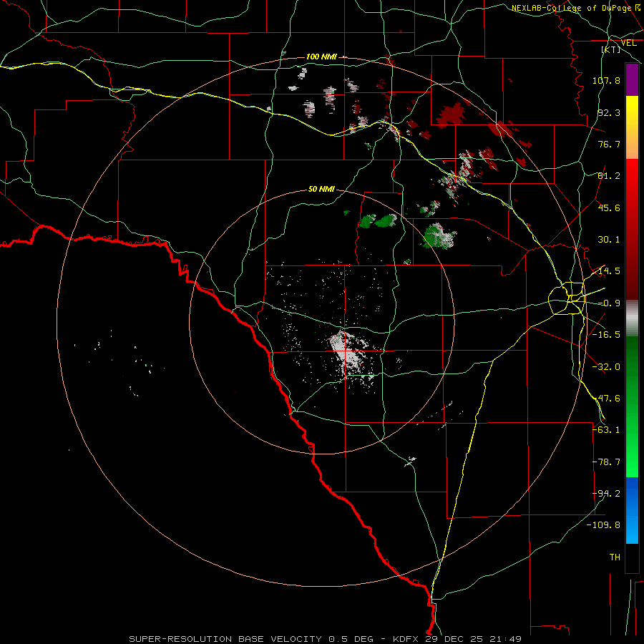Click the 50 NMI range ring label
Image resolution: width=644 pixels, height=644 pixels.
tap(321, 190)
